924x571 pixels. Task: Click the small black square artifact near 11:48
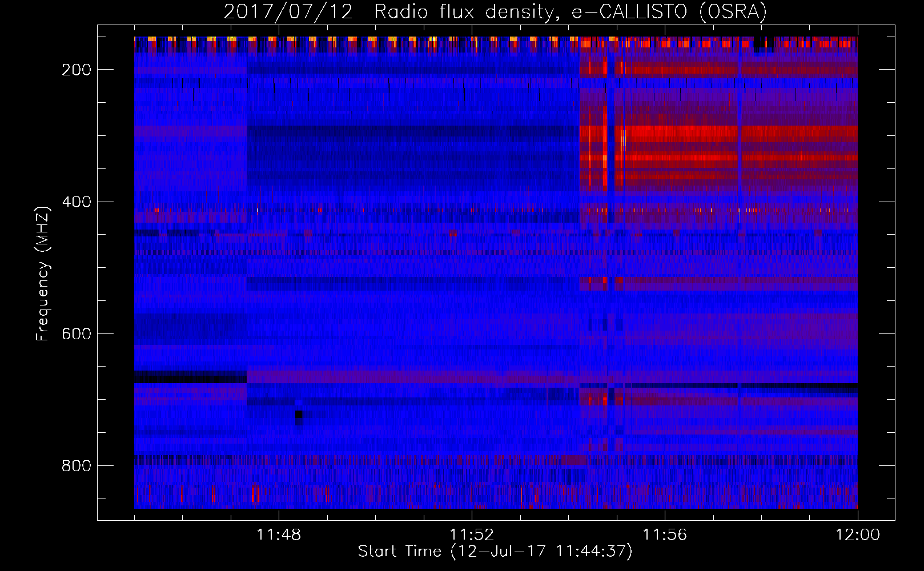pos(299,415)
